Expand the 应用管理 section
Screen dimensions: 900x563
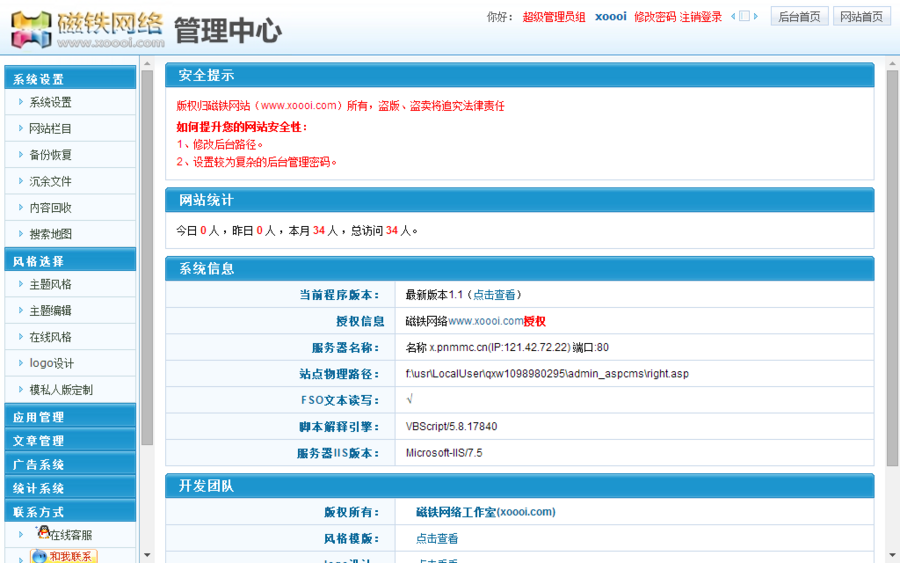coord(70,416)
